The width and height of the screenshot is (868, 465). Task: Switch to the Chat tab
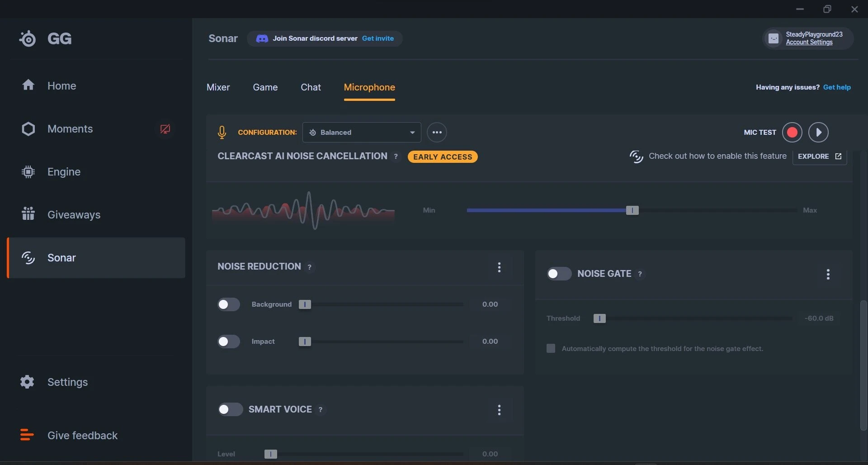(311, 87)
